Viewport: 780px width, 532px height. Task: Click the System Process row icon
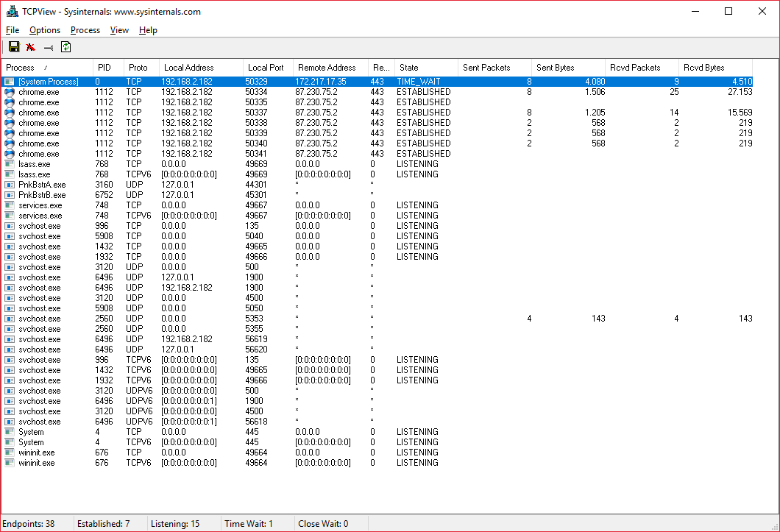point(10,82)
